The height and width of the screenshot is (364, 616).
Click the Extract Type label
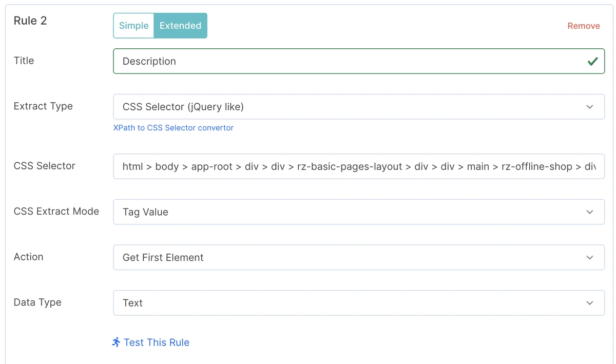point(43,106)
